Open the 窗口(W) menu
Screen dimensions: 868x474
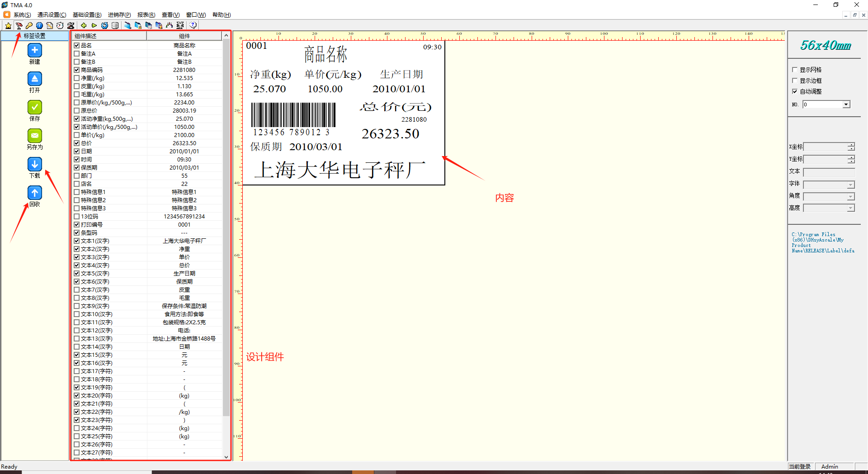(196, 15)
